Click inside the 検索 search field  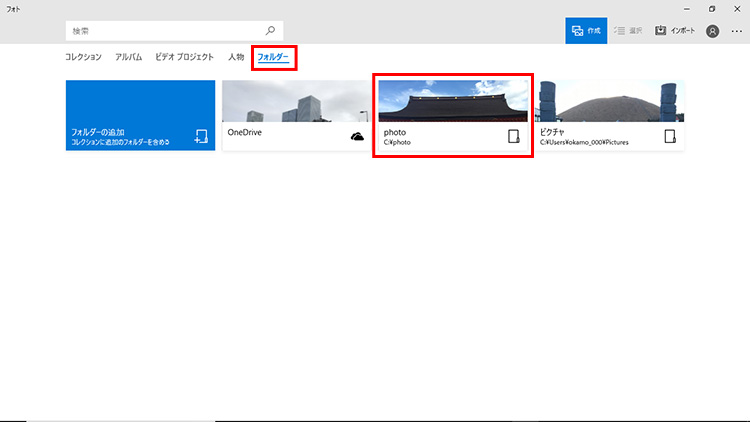point(160,31)
